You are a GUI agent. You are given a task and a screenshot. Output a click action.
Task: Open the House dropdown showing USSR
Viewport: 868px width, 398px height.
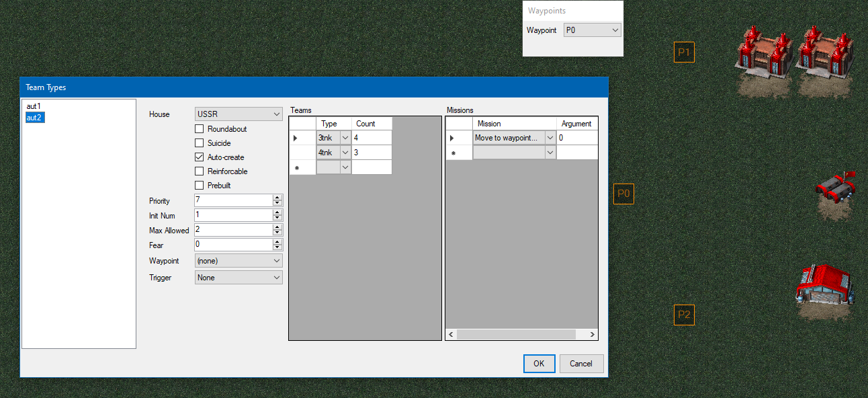238,114
